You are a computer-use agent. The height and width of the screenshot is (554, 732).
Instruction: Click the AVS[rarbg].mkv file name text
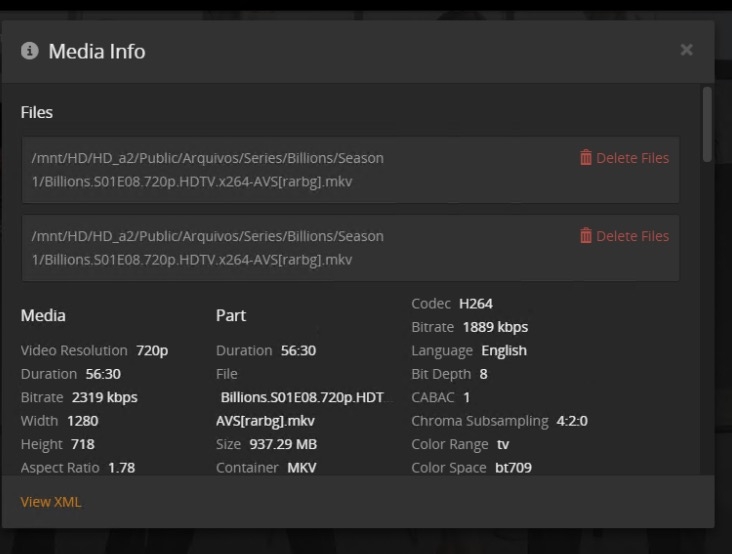[265, 421]
